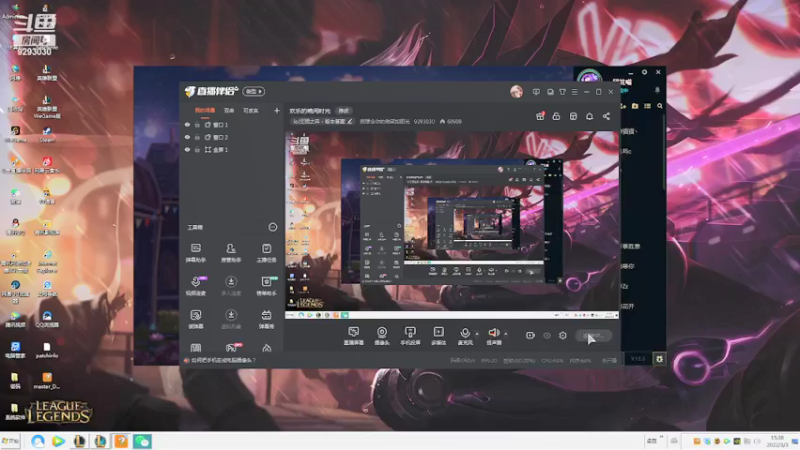Image resolution: width=800 pixels, height=450 pixels.
Task: Expand the microphone options arrow
Action: click(x=477, y=334)
